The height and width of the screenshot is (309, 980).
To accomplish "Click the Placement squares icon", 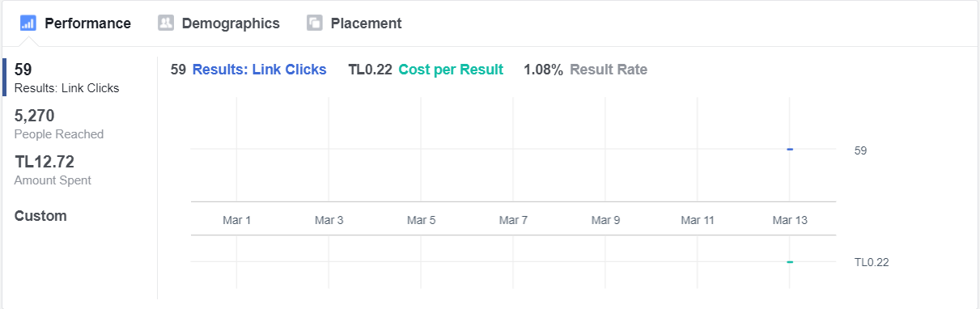I will [x=315, y=23].
